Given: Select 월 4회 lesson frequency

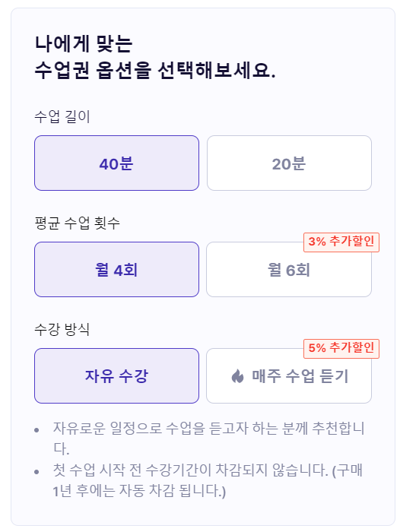Looking at the screenshot, I should pos(116,269).
